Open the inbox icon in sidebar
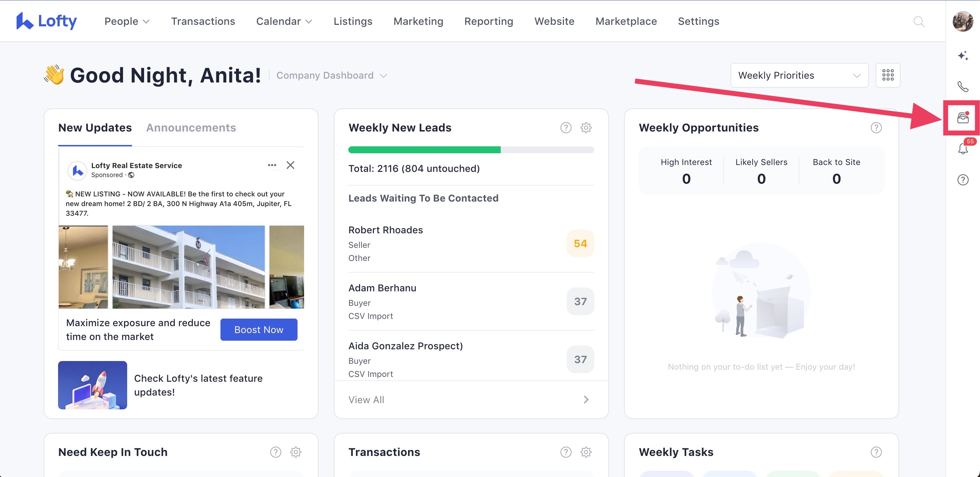Viewport: 980px width, 477px height. (x=962, y=118)
